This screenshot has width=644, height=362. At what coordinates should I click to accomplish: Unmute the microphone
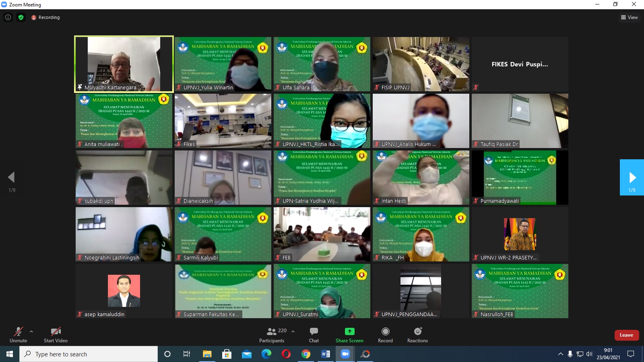click(18, 335)
